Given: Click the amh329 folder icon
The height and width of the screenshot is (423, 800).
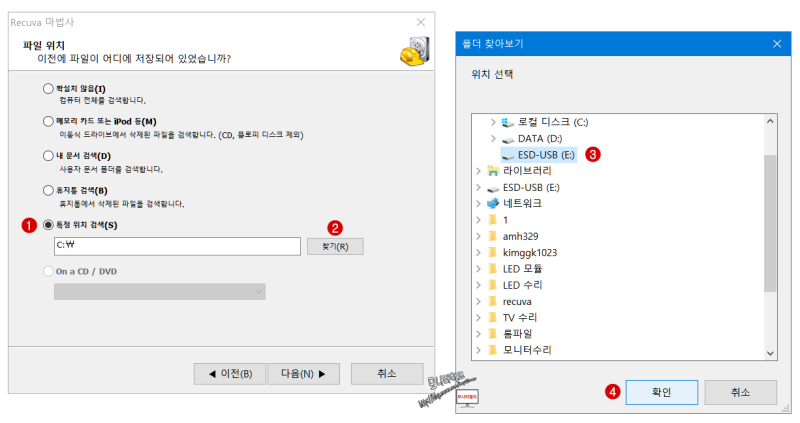Looking at the screenshot, I should 492,236.
